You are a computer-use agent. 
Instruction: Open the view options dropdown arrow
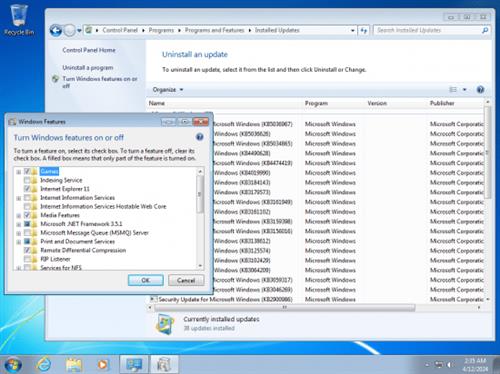point(464,89)
